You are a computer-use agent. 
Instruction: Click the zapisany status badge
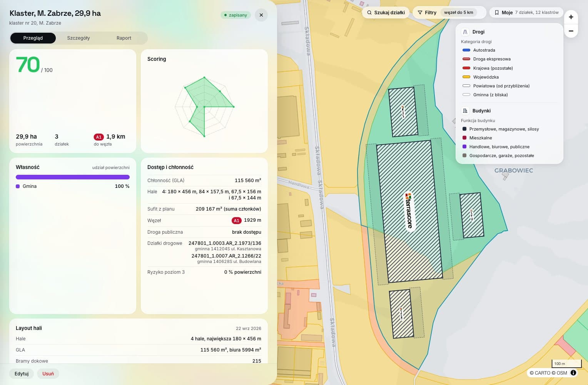point(236,15)
